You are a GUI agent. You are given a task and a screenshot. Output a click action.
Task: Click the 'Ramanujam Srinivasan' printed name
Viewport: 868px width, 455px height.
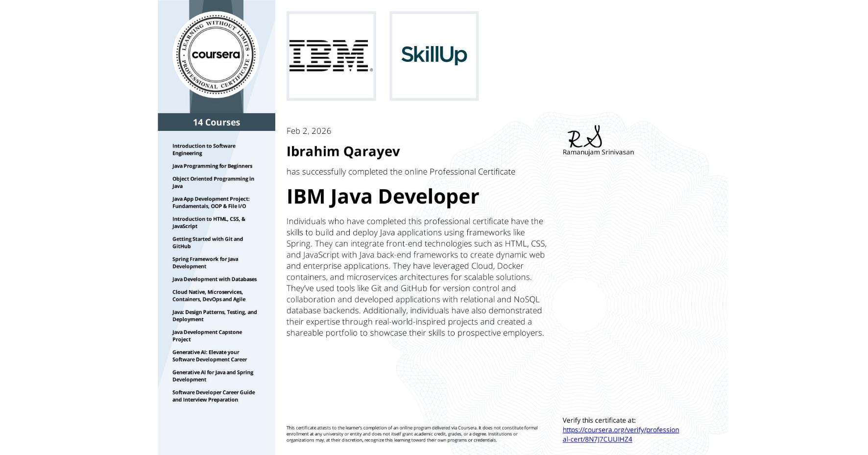click(x=598, y=152)
